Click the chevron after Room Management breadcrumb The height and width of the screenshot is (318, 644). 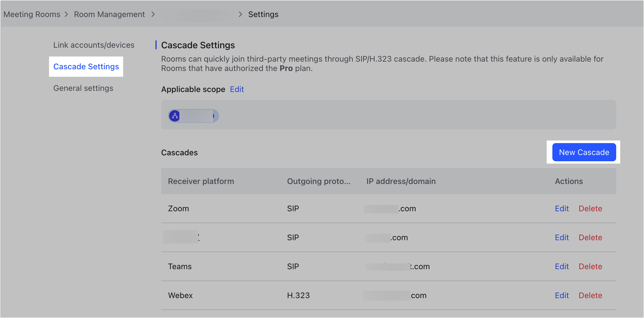pyautogui.click(x=153, y=14)
